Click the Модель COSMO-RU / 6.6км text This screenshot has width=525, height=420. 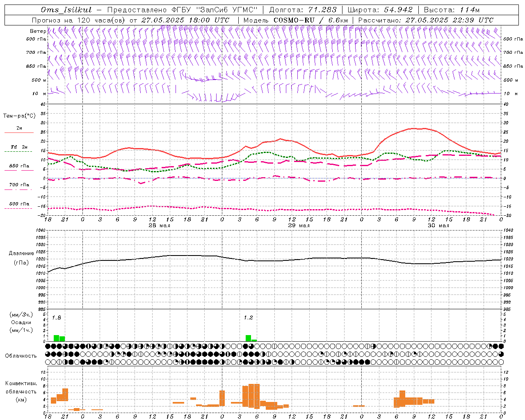pos(295,20)
